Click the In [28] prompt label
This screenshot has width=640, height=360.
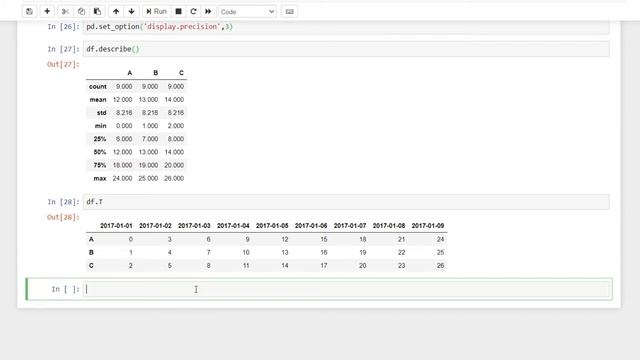(x=63, y=202)
